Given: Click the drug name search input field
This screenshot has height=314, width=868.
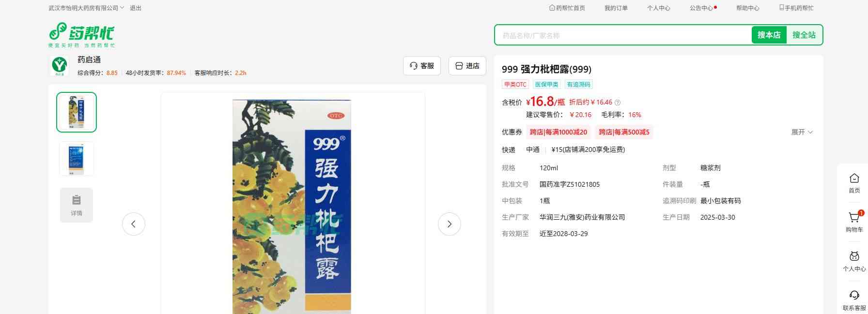Looking at the screenshot, I should pos(623,35).
